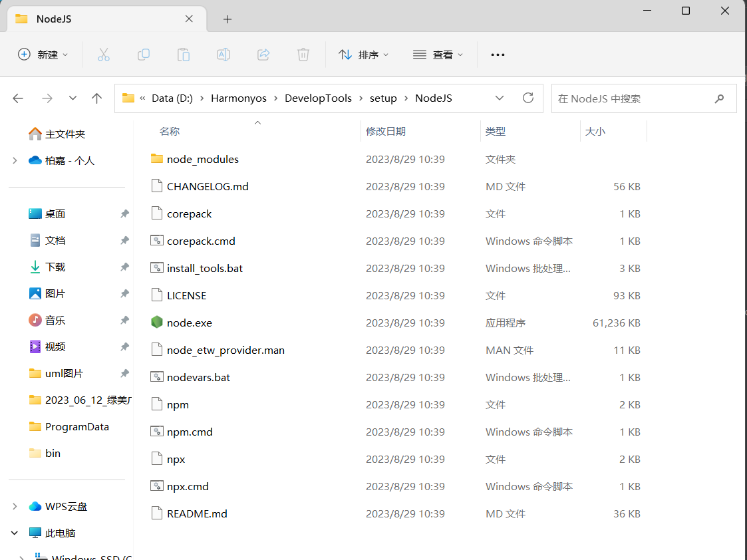Unpin 文档 using its pin icon
This screenshot has width=747, height=560.
(124, 241)
